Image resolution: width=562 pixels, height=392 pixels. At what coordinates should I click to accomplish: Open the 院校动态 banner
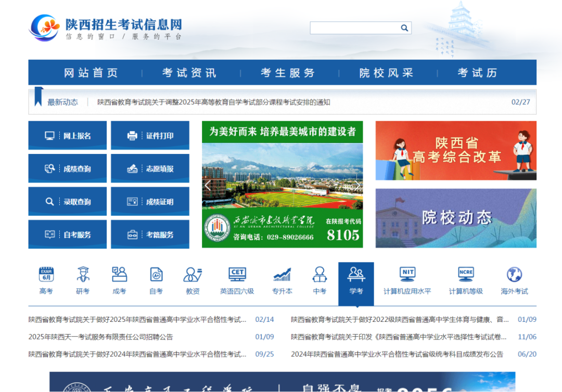pos(456,218)
